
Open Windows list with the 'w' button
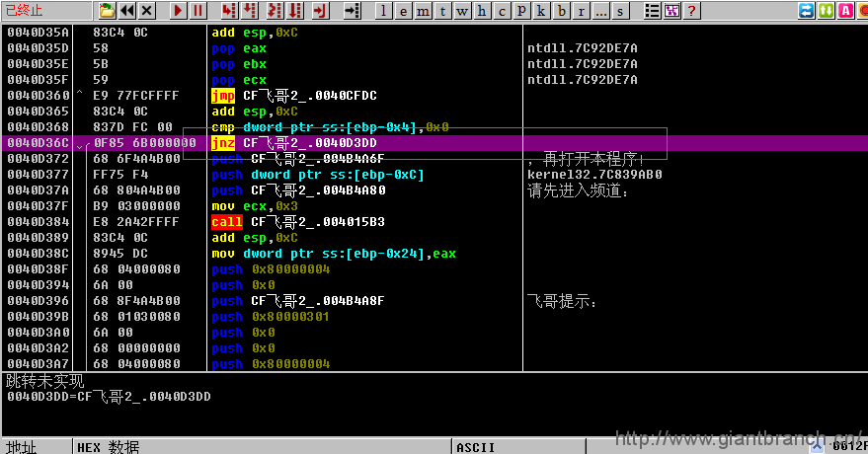(462, 11)
